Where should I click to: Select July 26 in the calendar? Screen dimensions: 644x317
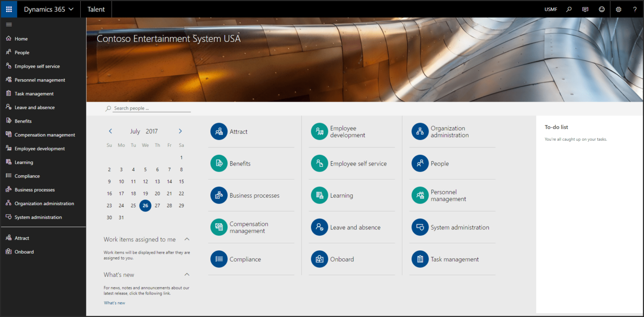[x=145, y=206]
